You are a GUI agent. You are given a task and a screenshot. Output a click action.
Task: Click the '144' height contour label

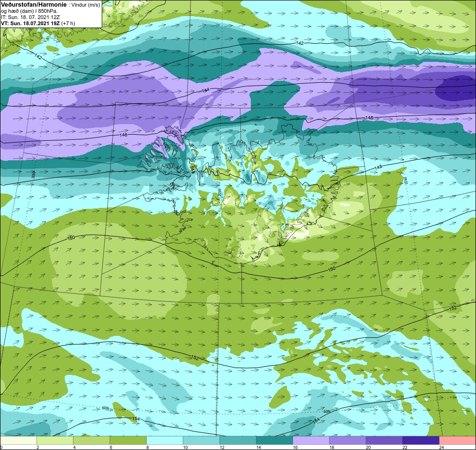pos(206,90)
